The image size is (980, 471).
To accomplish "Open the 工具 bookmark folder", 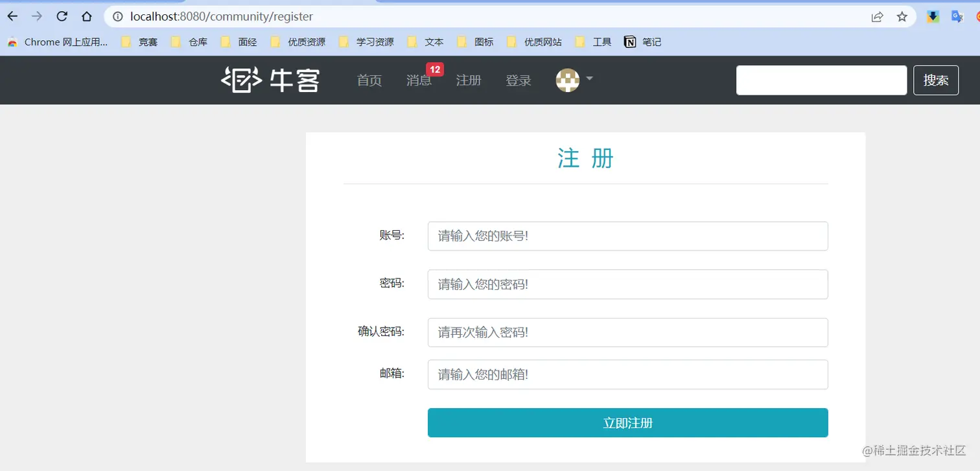I will pyautogui.click(x=594, y=42).
